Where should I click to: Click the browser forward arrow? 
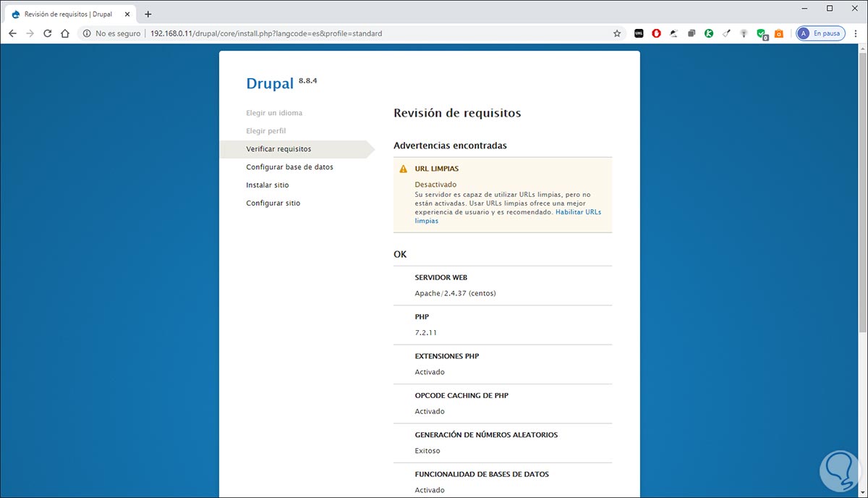point(30,33)
